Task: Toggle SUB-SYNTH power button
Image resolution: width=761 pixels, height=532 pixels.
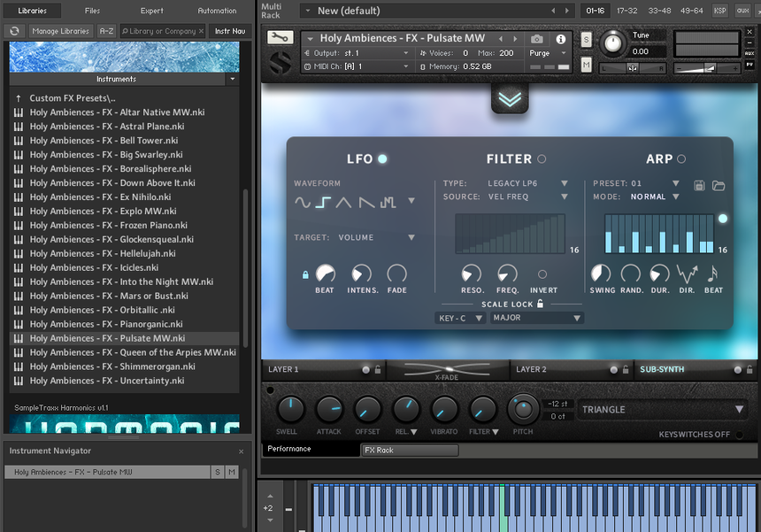Action: [x=738, y=370]
